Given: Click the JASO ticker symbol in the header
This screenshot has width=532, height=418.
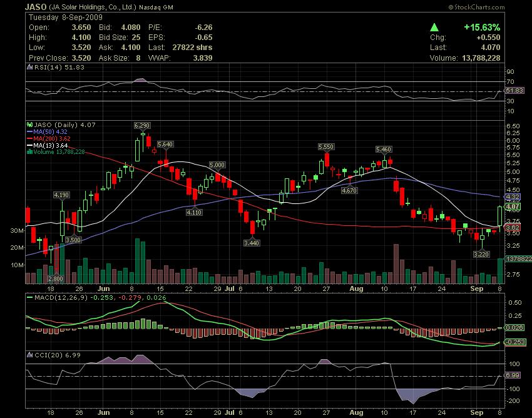Looking at the screenshot, I should pyautogui.click(x=36, y=7).
